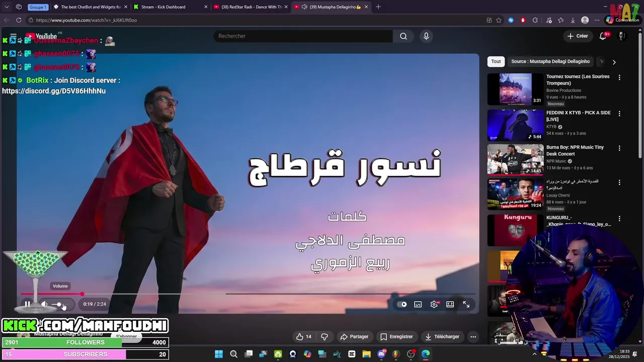
Task: Collapse the Groupe 1 tab group
Action: point(37,7)
